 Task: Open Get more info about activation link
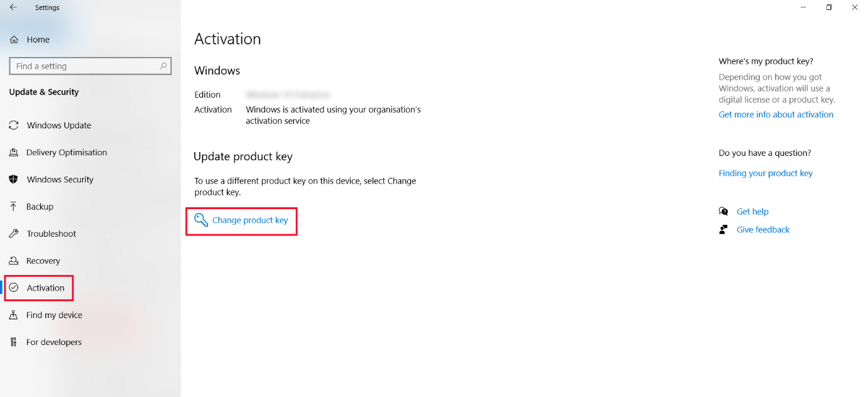[776, 115]
